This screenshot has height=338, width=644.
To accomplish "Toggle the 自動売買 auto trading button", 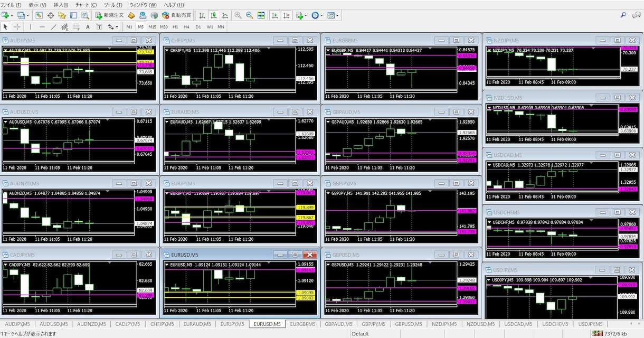I will [x=177, y=15].
